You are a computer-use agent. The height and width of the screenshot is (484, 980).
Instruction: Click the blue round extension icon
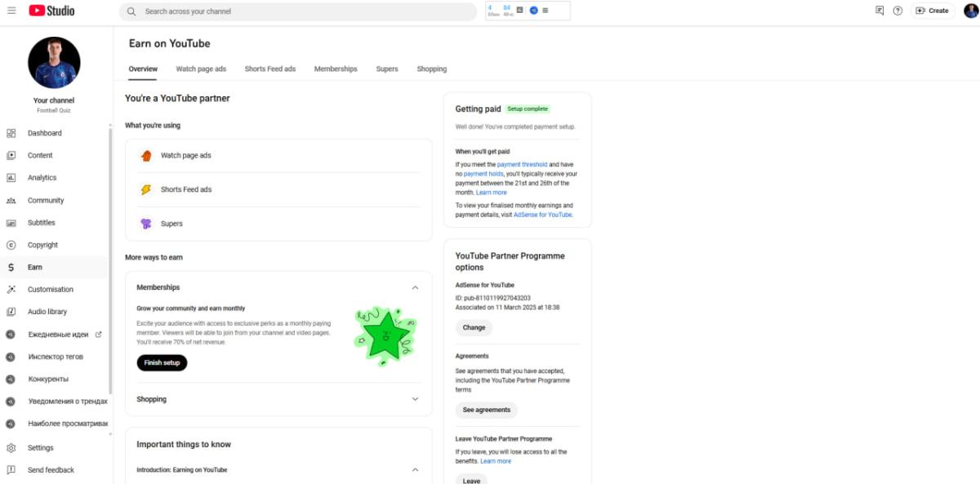[533, 11]
